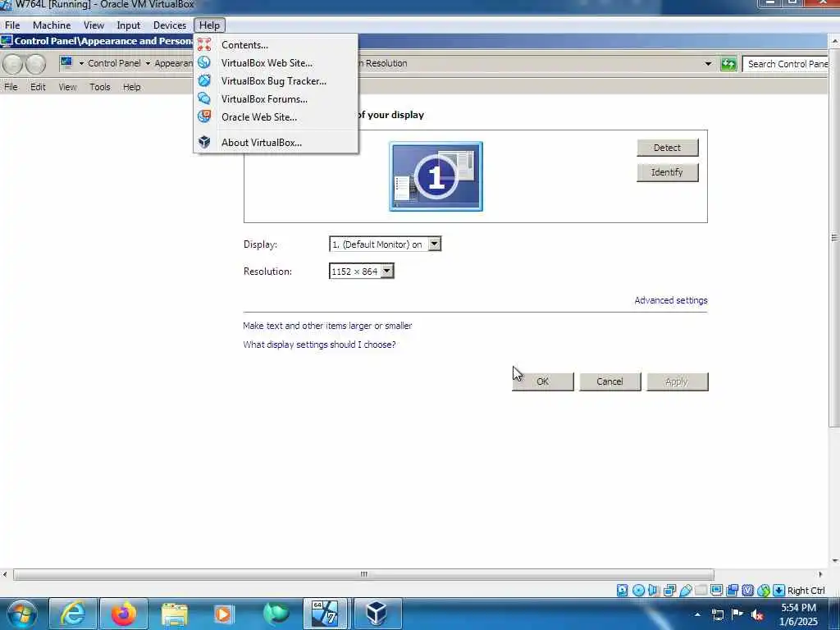Click the Apply button

pyautogui.click(x=677, y=381)
